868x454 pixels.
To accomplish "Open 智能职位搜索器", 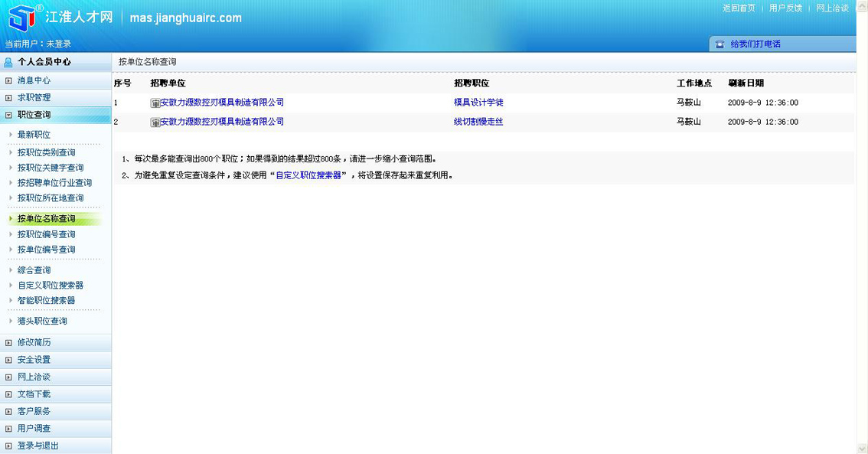I will tap(47, 300).
